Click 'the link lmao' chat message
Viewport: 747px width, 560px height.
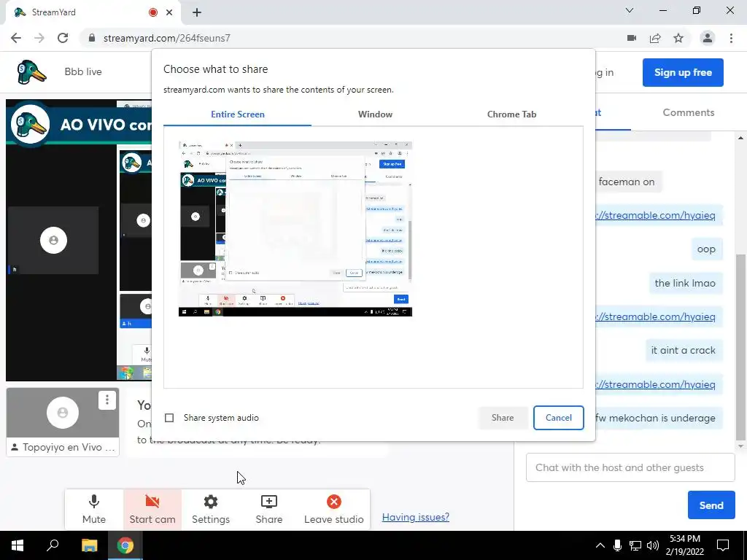click(x=684, y=284)
